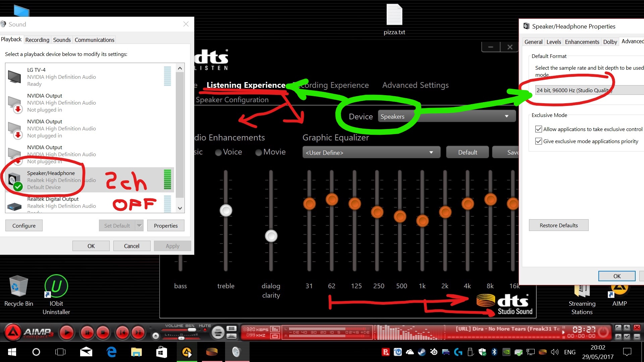Click AIMP power button icon
This screenshot has width=644, height=362.
(603, 332)
